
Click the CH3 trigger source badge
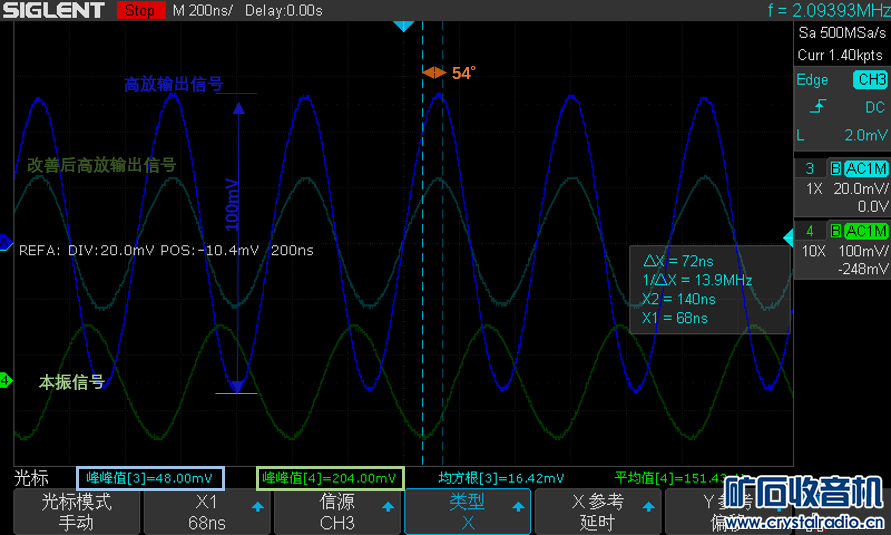pyautogui.click(x=869, y=80)
